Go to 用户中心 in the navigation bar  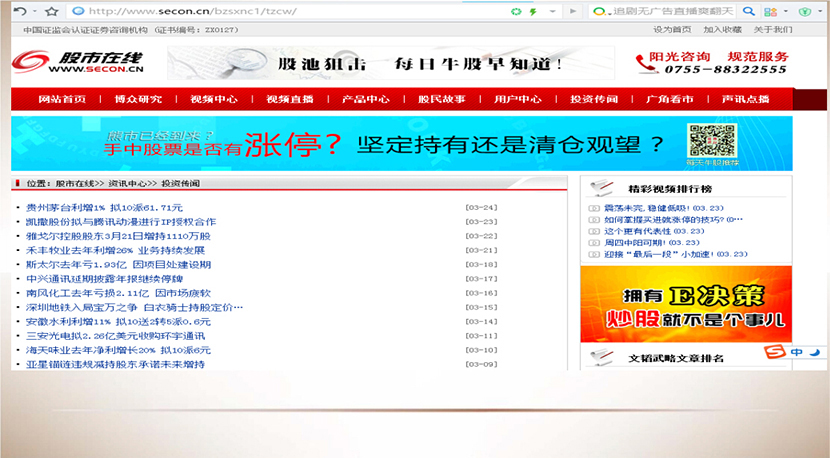(517, 99)
